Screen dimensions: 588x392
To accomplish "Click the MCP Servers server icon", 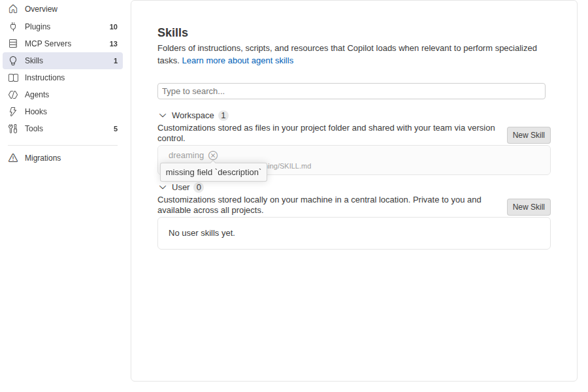I will [13, 44].
